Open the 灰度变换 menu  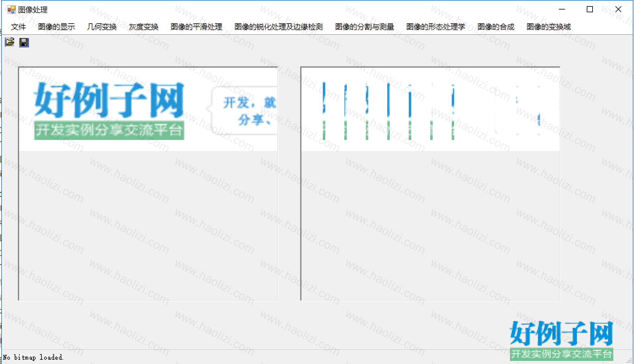[144, 27]
